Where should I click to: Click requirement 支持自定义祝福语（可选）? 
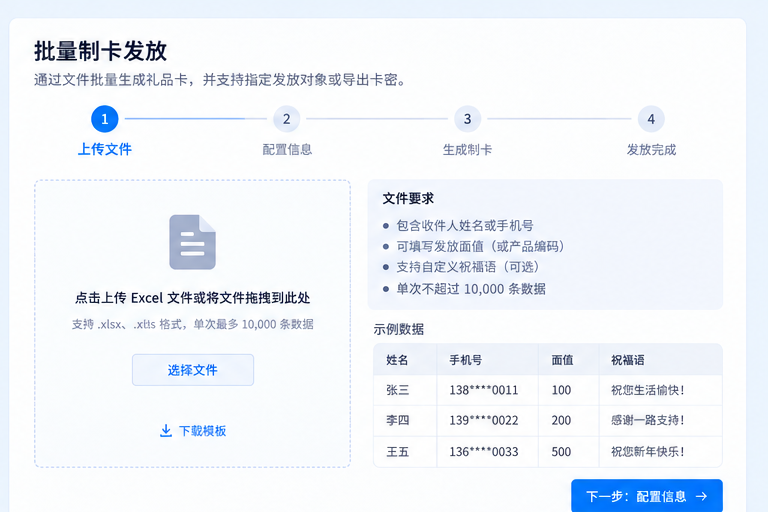[x=468, y=267]
